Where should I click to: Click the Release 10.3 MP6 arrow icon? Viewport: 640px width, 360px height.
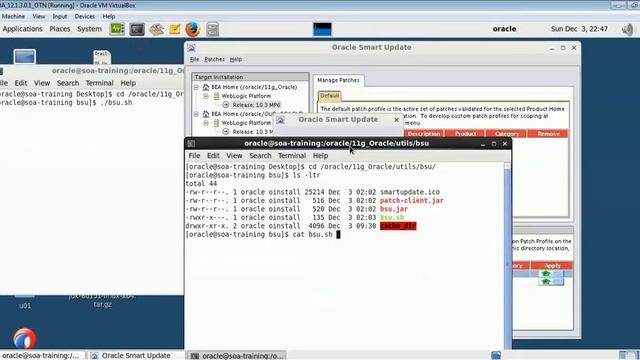click(x=226, y=105)
